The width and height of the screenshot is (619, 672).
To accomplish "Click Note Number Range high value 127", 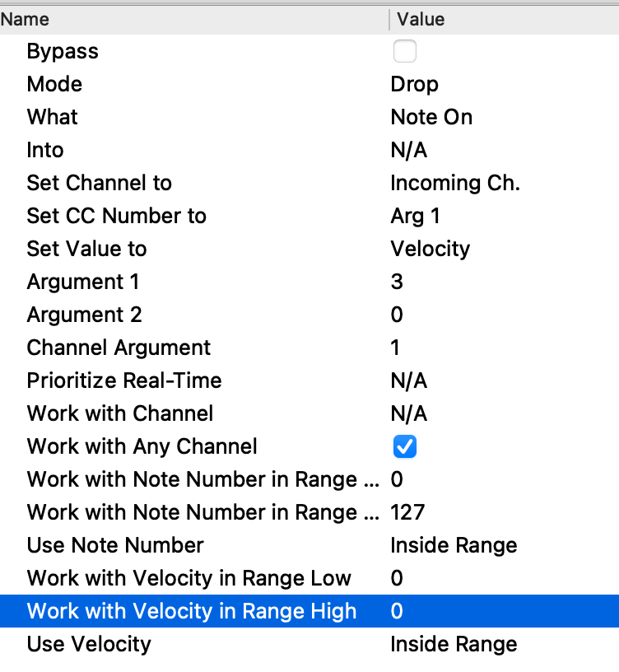I will (407, 512).
